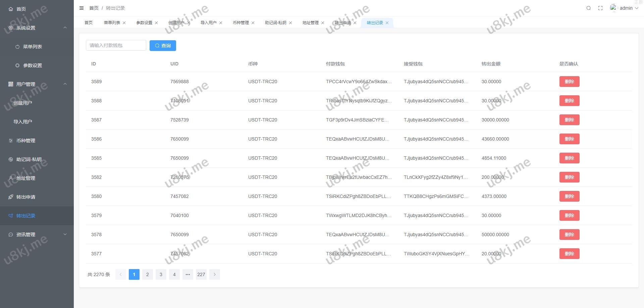This screenshot has height=308, width=644.
Task: Click the 查询 search button
Action: pyautogui.click(x=163, y=46)
